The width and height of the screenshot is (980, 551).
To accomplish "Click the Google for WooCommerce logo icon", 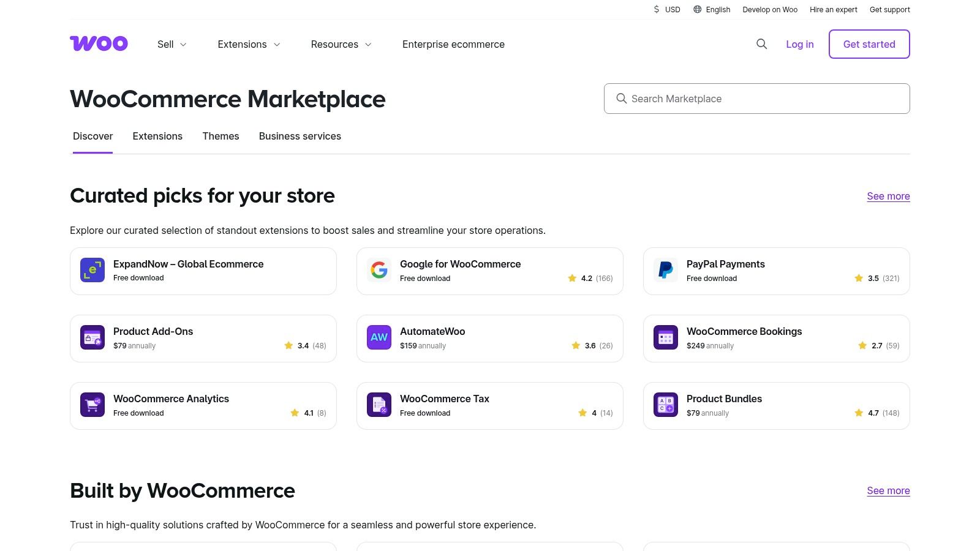I will pos(379,270).
